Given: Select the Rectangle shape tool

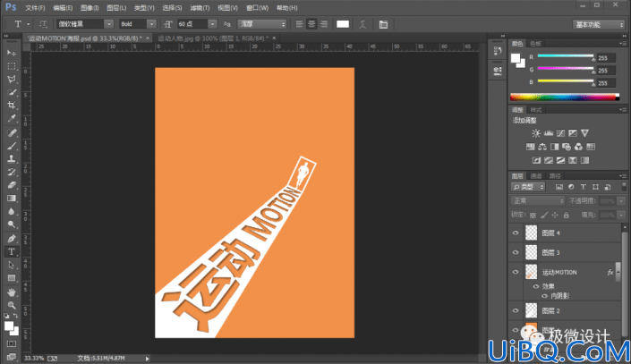Looking at the screenshot, I should [x=12, y=278].
